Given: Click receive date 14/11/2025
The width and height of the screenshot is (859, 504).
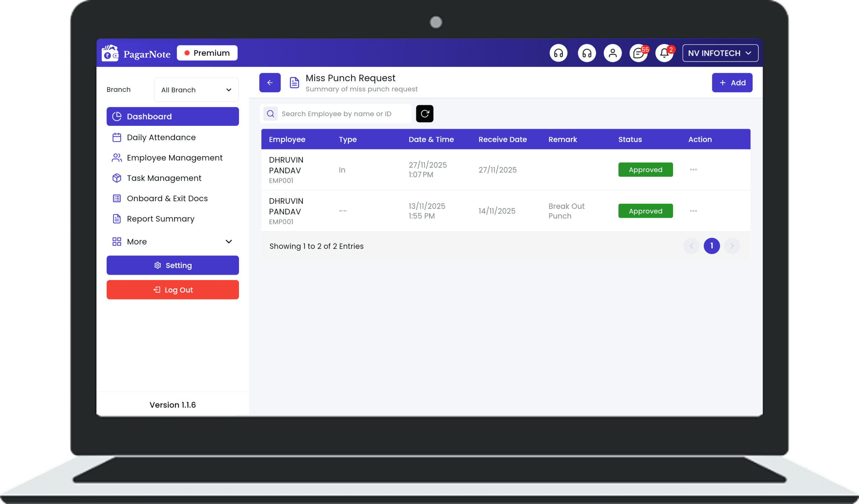Looking at the screenshot, I should (x=497, y=211).
